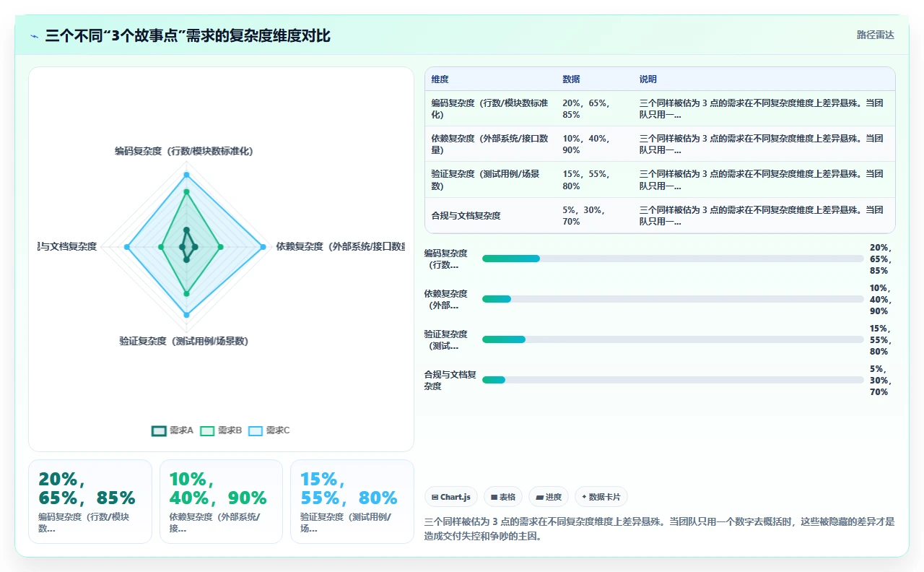The height and width of the screenshot is (572, 924).
Task: Click the radar 编码复杂度 axis label
Action: (184, 151)
